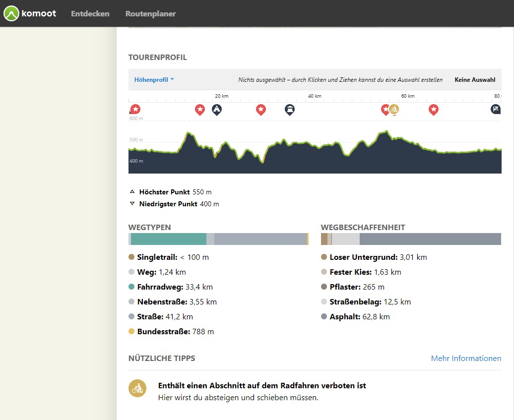Click the Keine Auswahl label
The width and height of the screenshot is (514, 420).
pos(475,79)
